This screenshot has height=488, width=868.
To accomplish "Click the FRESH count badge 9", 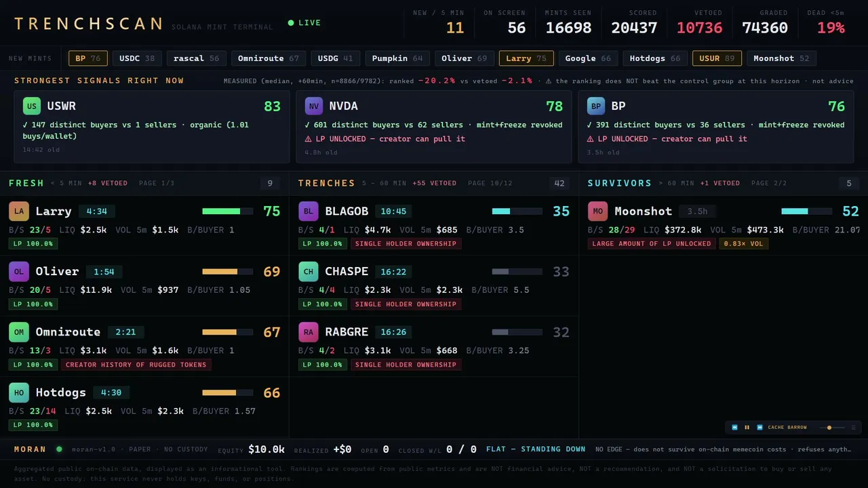I will (x=270, y=183).
